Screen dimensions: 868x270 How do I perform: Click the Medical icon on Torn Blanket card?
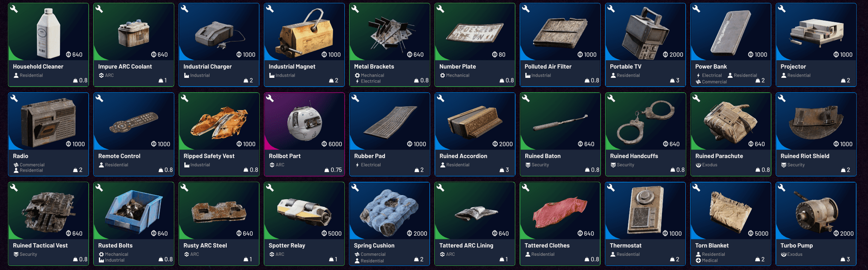coord(698,260)
